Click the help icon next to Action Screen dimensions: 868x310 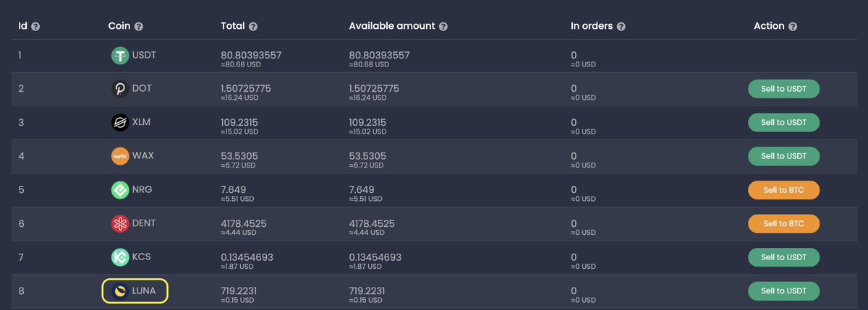tap(793, 26)
